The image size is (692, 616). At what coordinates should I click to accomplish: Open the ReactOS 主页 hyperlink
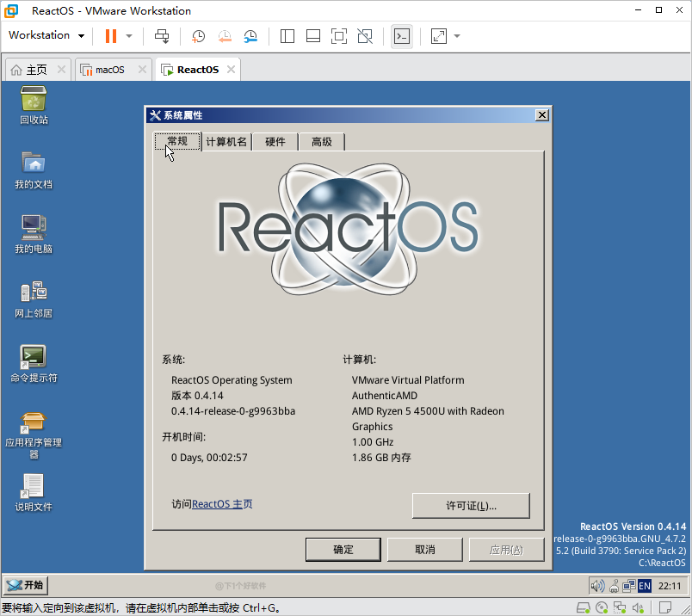pyautogui.click(x=222, y=504)
